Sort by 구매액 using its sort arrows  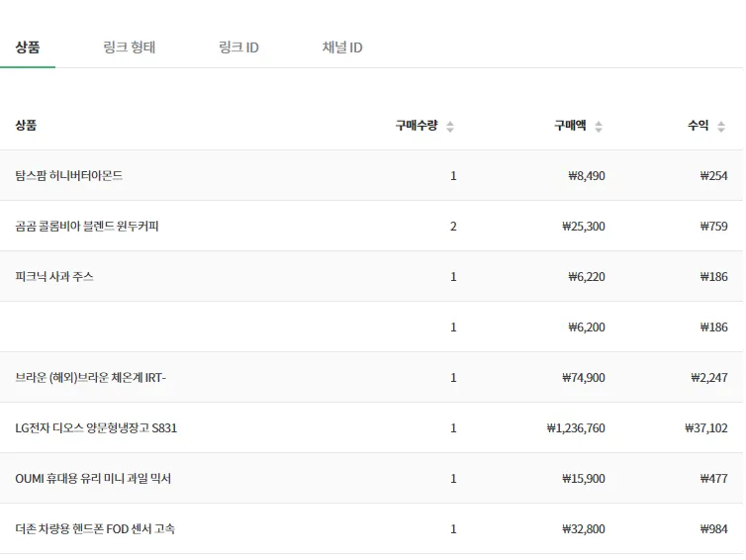tap(599, 126)
